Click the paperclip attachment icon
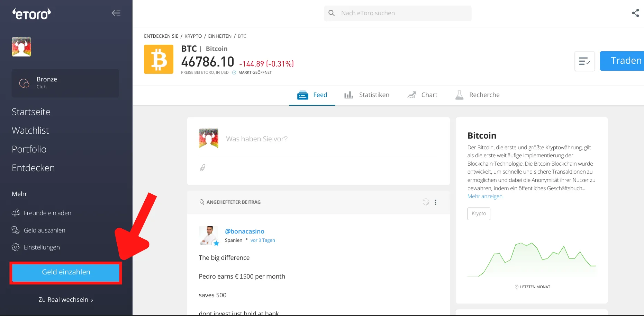This screenshot has width=644, height=316. tap(203, 168)
